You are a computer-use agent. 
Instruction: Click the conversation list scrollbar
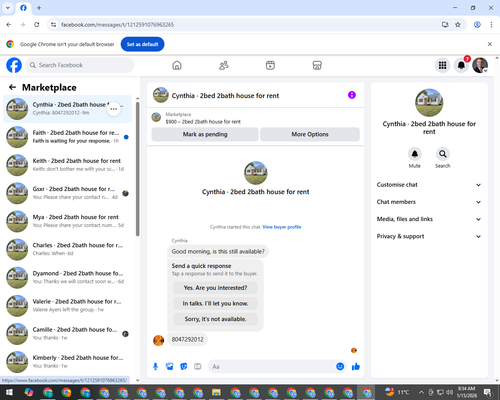(x=138, y=168)
